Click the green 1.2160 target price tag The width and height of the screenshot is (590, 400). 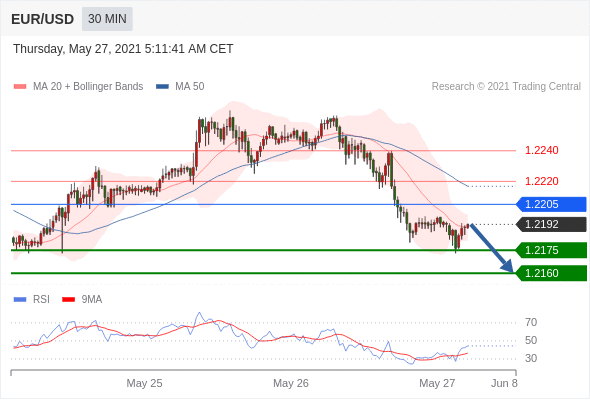tap(551, 273)
